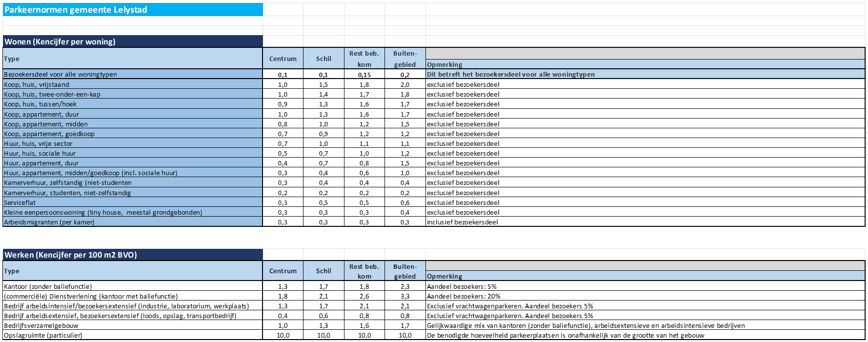
Task: Select the 'Serviceflat' row label
Action: (x=133, y=202)
